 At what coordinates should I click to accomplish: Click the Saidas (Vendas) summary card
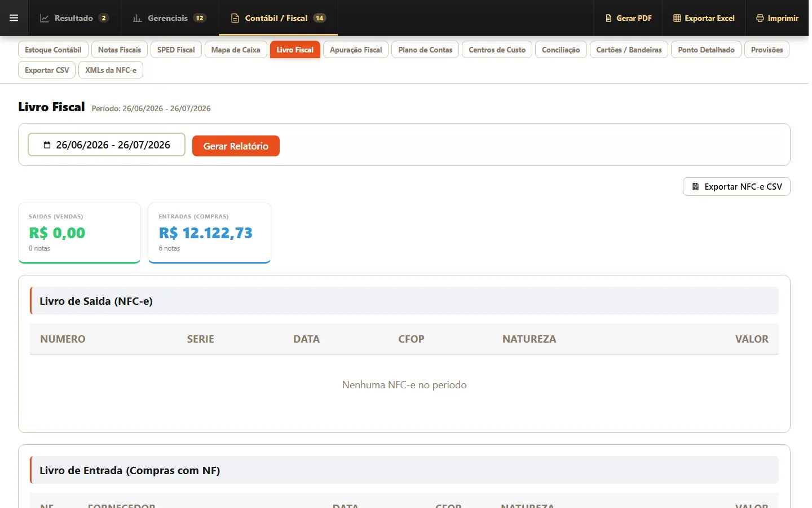(x=80, y=233)
